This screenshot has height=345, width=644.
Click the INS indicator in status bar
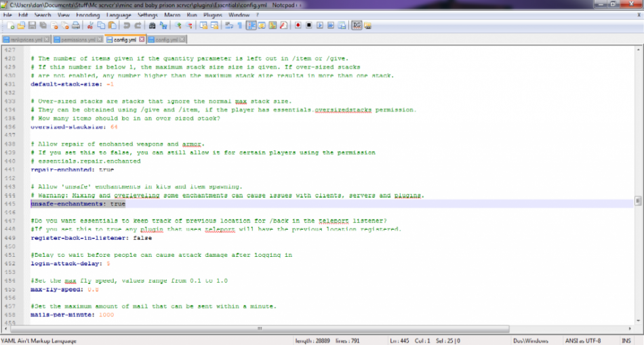(626, 340)
